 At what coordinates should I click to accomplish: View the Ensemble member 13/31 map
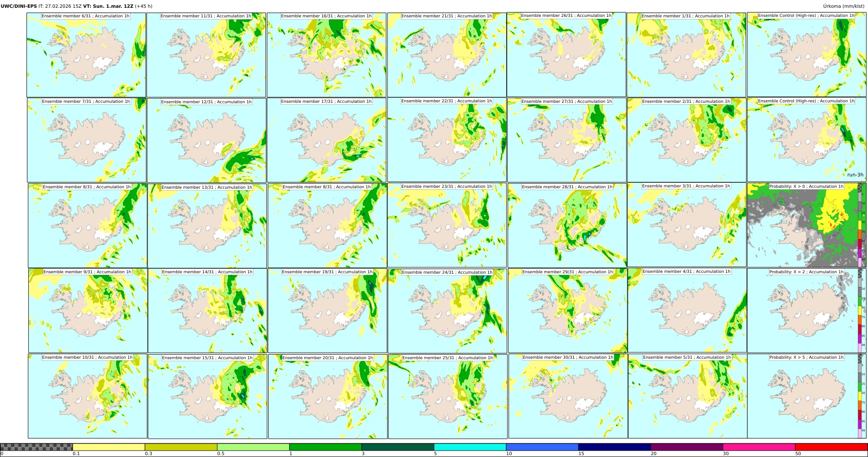[x=207, y=226]
